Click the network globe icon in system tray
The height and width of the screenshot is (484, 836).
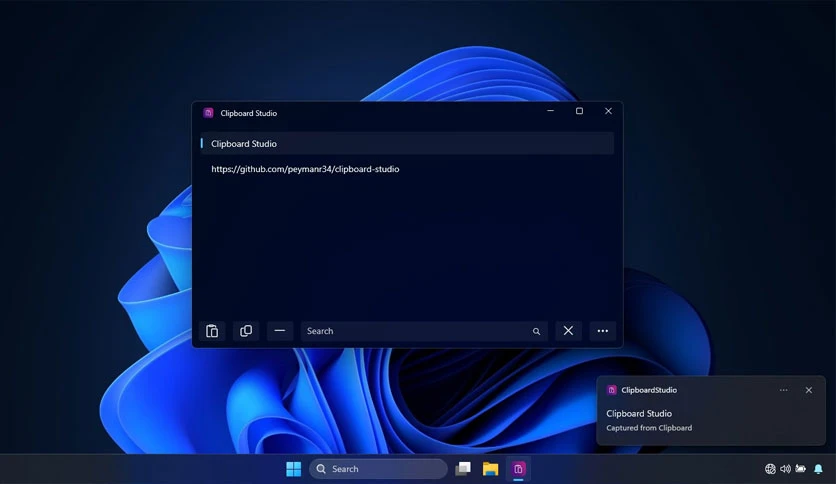pos(770,469)
